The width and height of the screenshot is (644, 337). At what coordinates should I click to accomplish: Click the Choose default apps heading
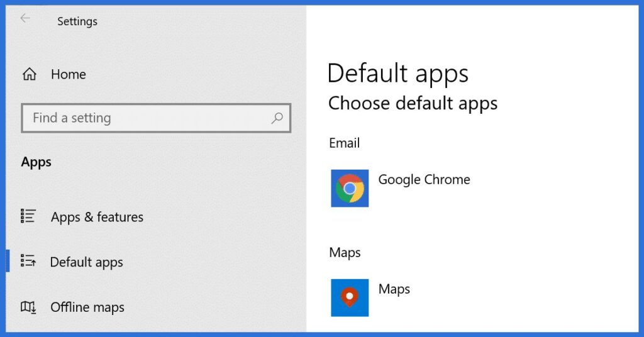[413, 104]
